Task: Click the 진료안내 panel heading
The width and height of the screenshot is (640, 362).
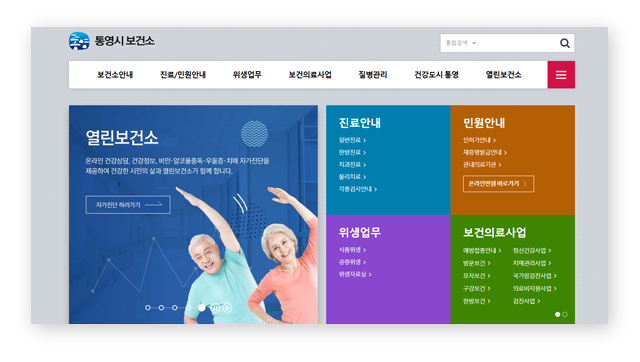Action: [x=360, y=123]
